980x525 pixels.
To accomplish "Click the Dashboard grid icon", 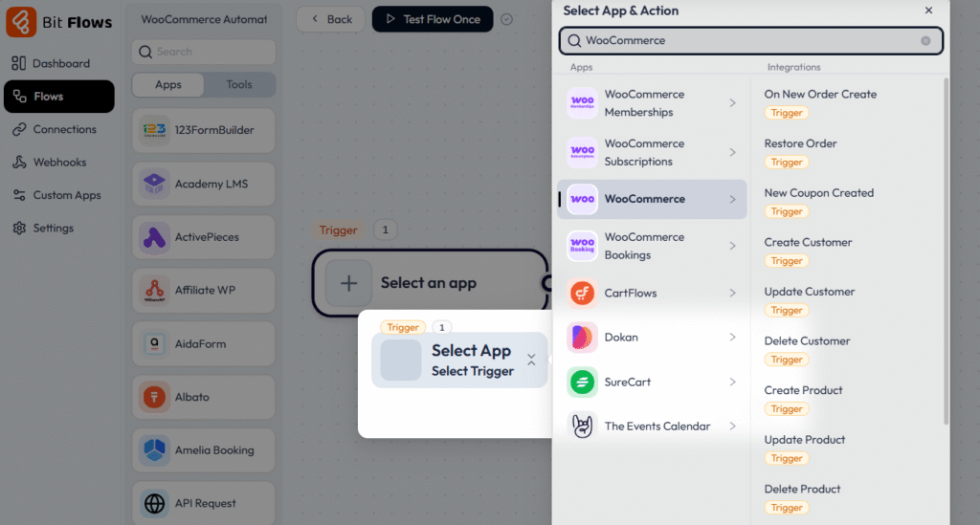I will pyautogui.click(x=19, y=63).
